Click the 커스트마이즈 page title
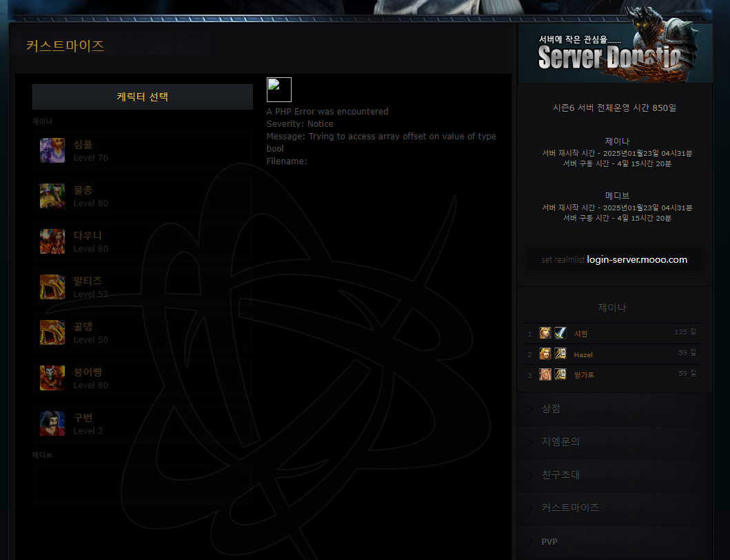The image size is (730, 560). [65, 46]
